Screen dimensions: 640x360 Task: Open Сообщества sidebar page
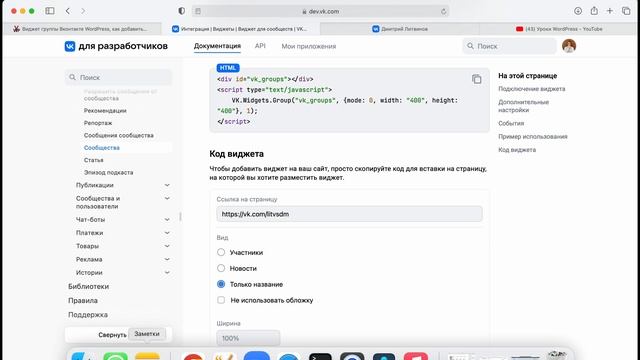click(x=102, y=148)
